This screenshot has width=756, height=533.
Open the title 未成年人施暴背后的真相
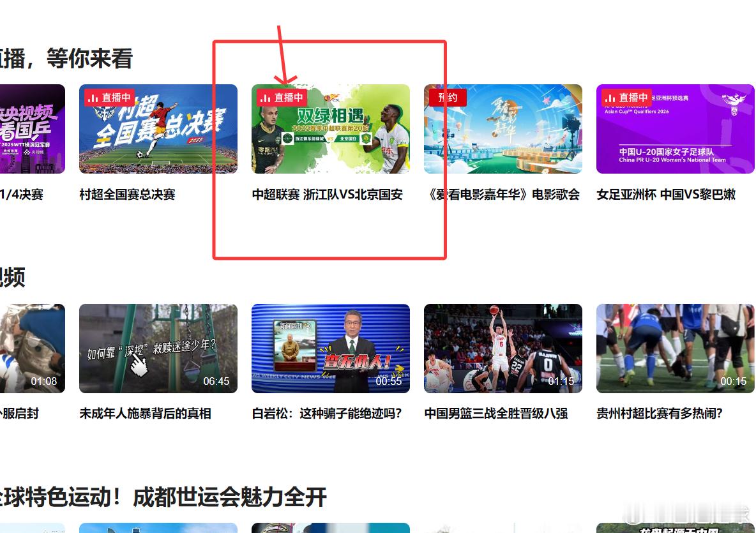(145, 414)
